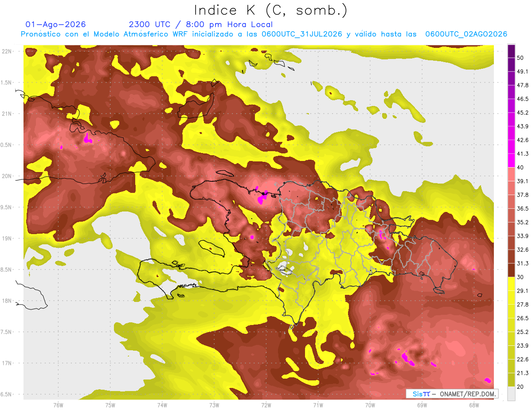Click the colorbar value "25.2"
The image size is (532, 411).
pos(522,332)
